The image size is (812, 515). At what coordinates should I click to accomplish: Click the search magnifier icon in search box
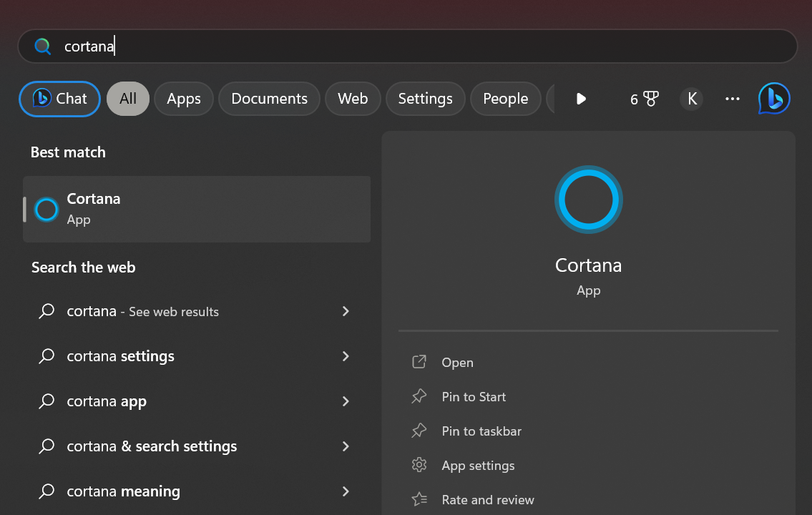(42, 46)
